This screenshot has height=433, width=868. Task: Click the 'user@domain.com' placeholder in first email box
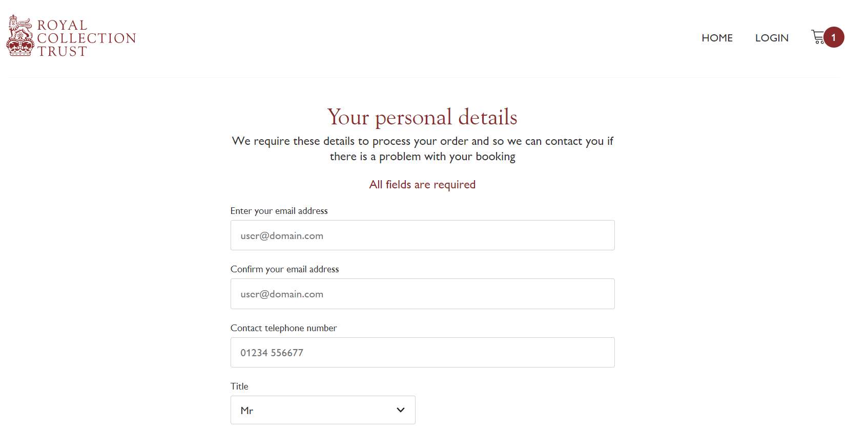tap(282, 236)
